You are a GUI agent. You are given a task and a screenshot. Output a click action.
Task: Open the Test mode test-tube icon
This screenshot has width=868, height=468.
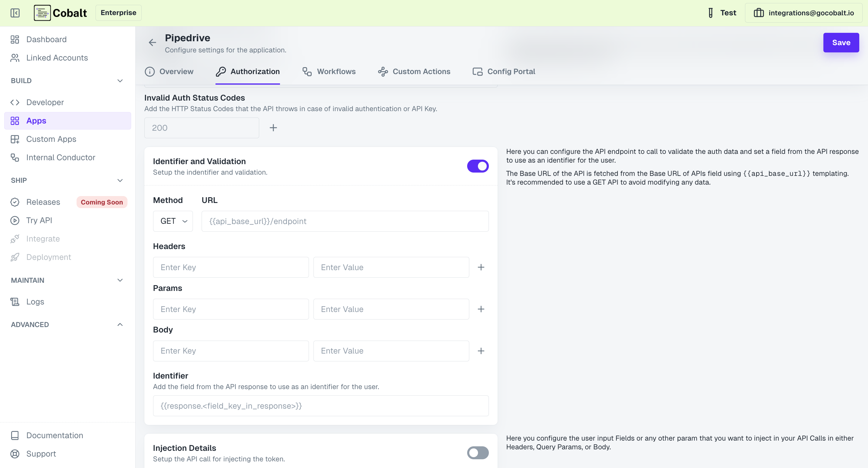pyautogui.click(x=710, y=13)
